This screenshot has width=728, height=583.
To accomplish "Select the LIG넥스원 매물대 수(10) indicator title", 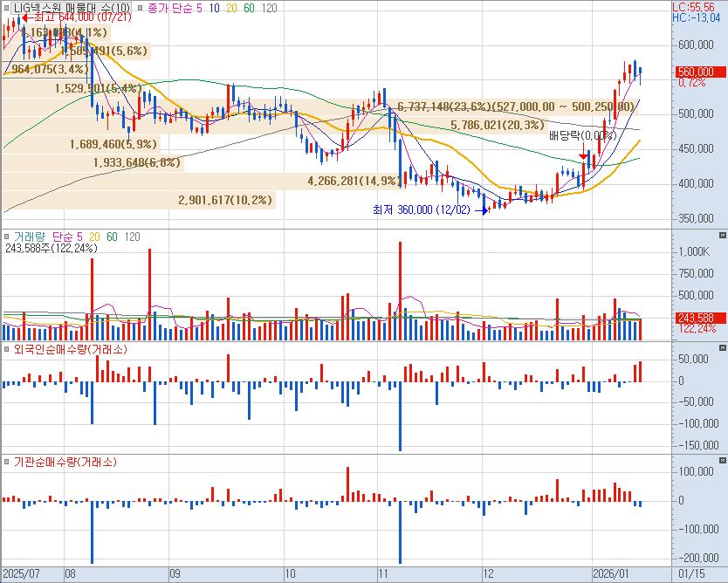I will click(x=72, y=8).
